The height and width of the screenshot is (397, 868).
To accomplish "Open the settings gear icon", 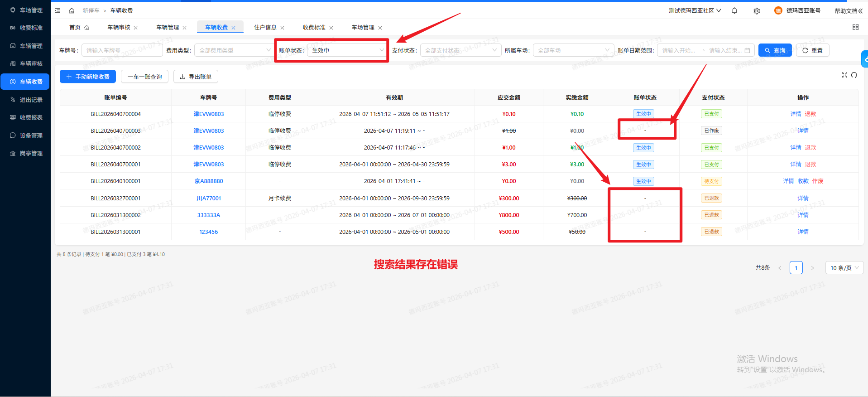I will (757, 11).
